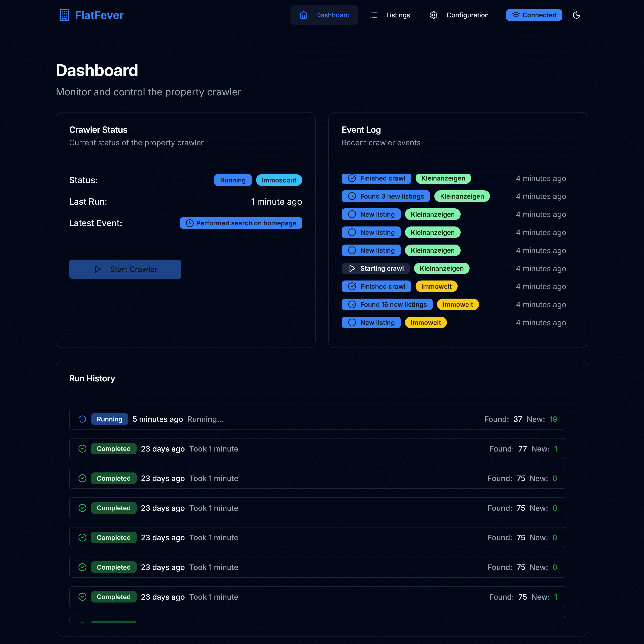This screenshot has height=644, width=644.
Task: Click the gear icon beside Configuration
Action: [x=434, y=15]
